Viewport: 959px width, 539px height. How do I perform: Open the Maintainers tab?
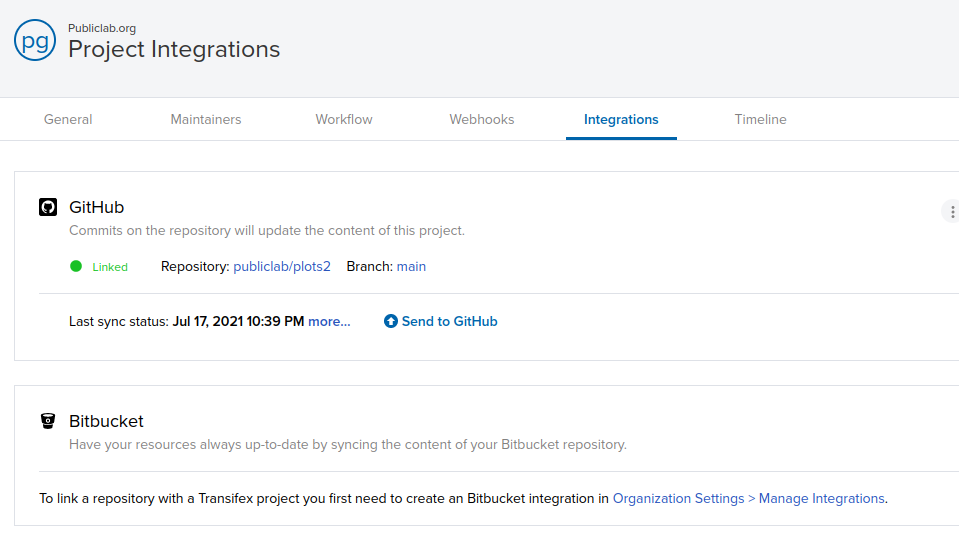click(x=206, y=119)
